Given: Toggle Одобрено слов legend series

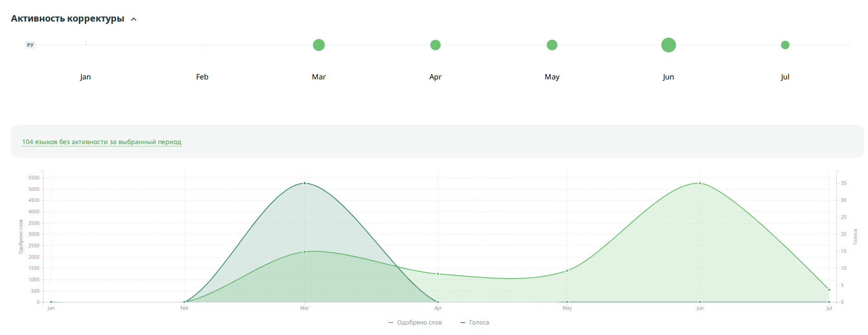Looking at the screenshot, I should tap(415, 323).
